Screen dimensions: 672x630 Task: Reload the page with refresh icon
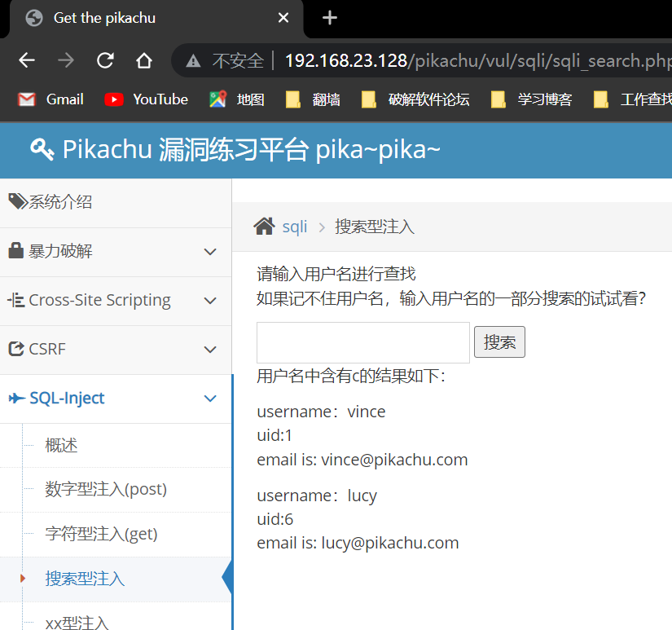105,60
